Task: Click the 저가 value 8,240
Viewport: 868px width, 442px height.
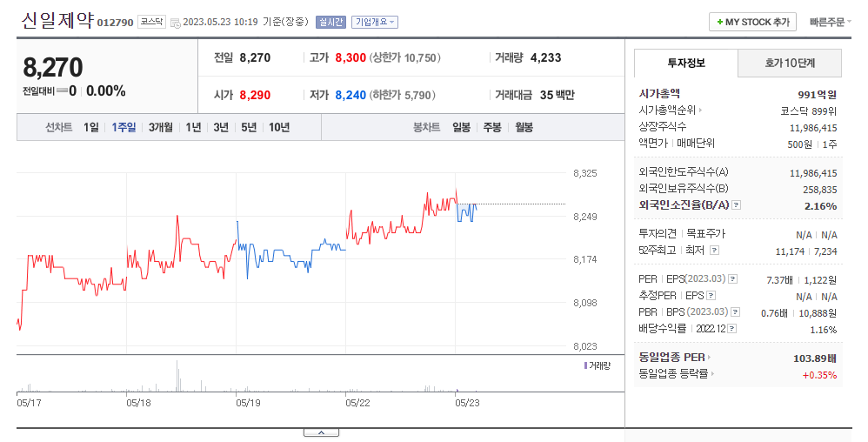Action: pyautogui.click(x=351, y=95)
